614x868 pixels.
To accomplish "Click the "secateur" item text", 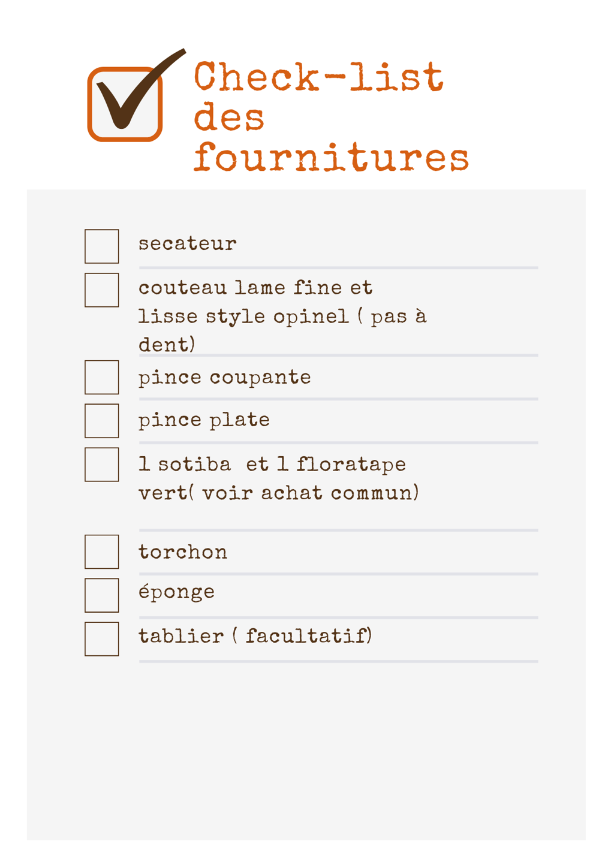I will click(x=188, y=243).
